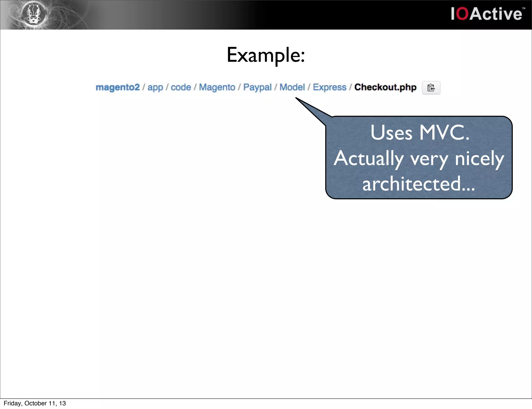This screenshot has height=409, width=532.
Task: Open the code folder breadcrumb
Action: pos(181,87)
